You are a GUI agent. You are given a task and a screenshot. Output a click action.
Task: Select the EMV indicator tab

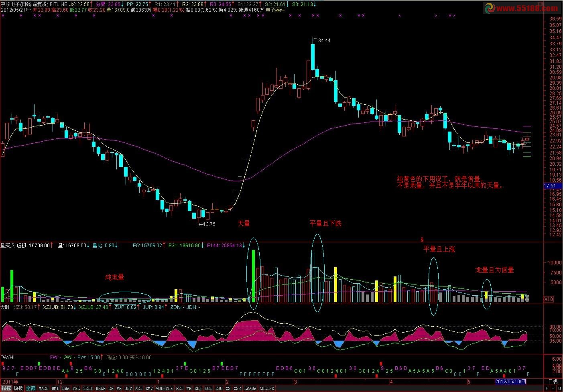click(x=149, y=388)
